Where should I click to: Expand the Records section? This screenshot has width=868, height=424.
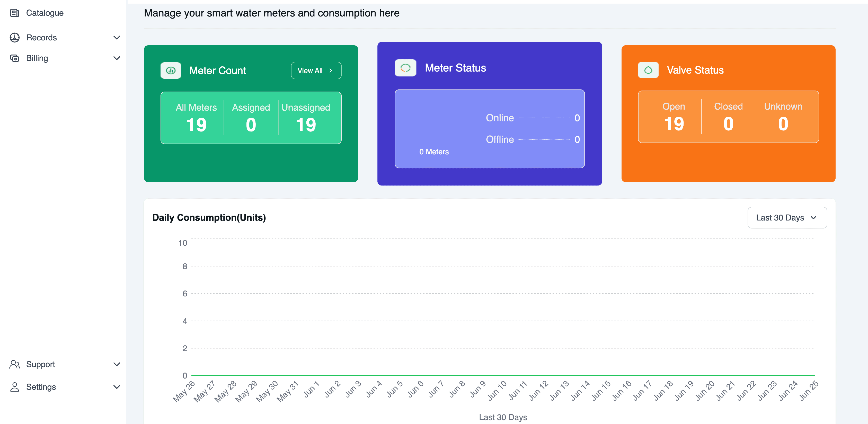(117, 37)
